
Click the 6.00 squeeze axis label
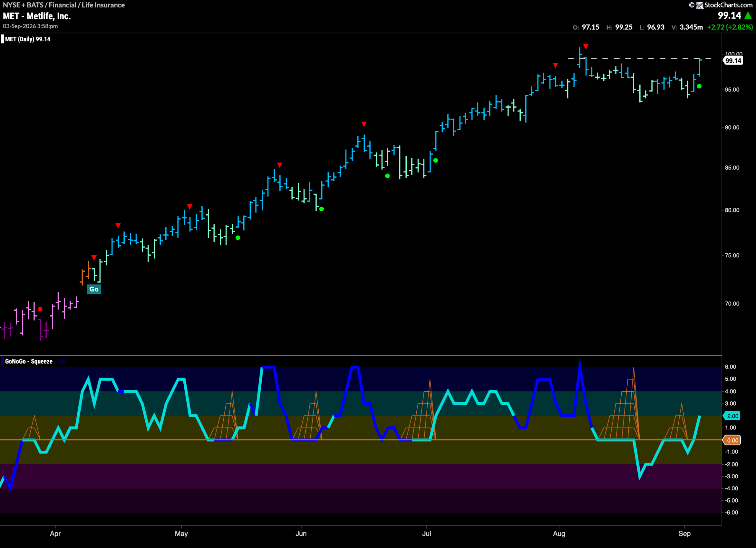730,367
